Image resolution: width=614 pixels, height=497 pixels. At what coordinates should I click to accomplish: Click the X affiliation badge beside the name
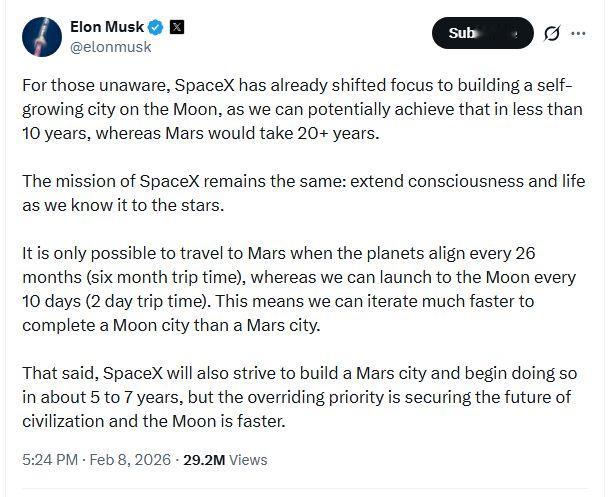(176, 27)
